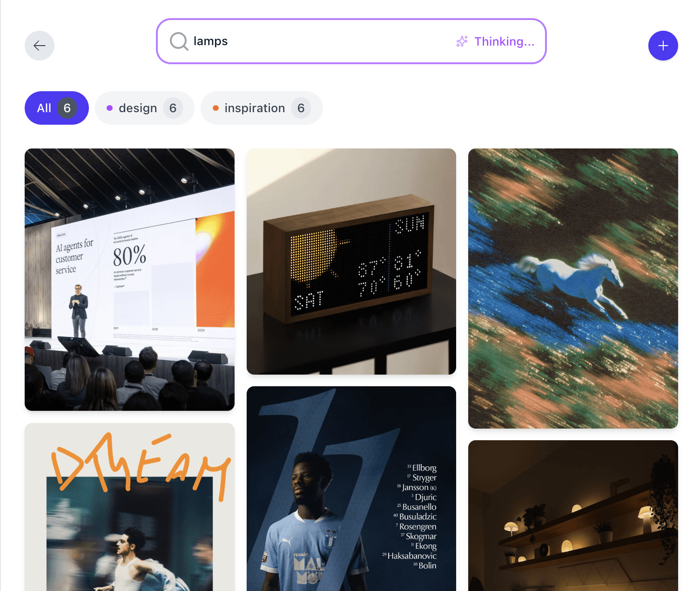The height and width of the screenshot is (591, 700).
Task: Click the count badge on design filter
Action: [173, 108]
